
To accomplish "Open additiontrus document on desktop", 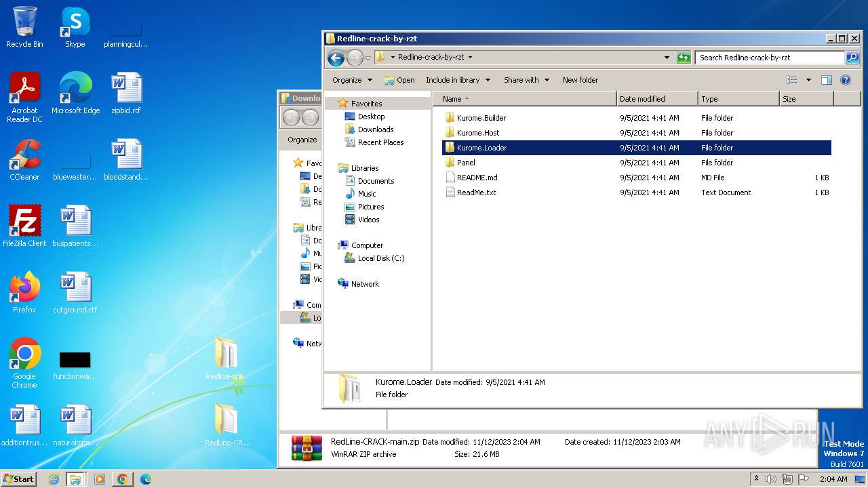I will point(24,426).
